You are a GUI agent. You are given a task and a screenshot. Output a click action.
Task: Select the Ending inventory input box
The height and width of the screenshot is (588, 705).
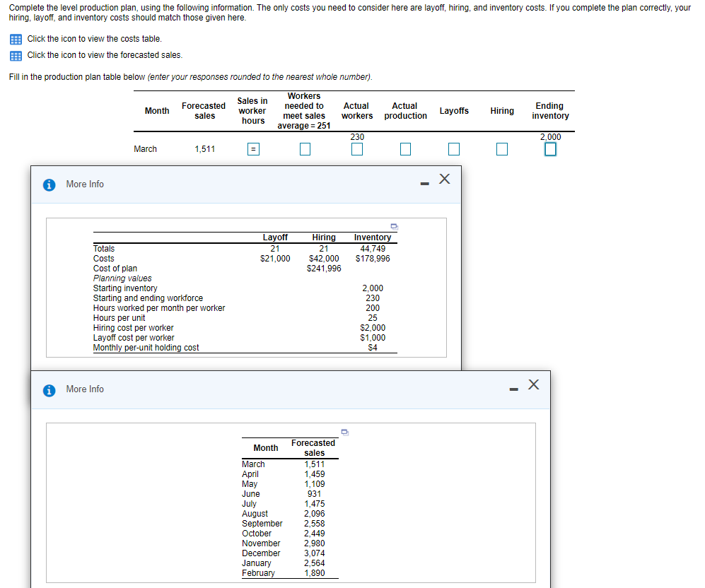pyautogui.click(x=550, y=149)
